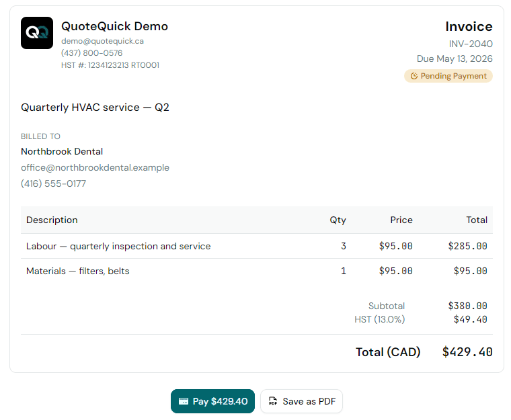Select the QuoteQuick Demo company name
This screenshot has height=420, width=511.
point(114,26)
